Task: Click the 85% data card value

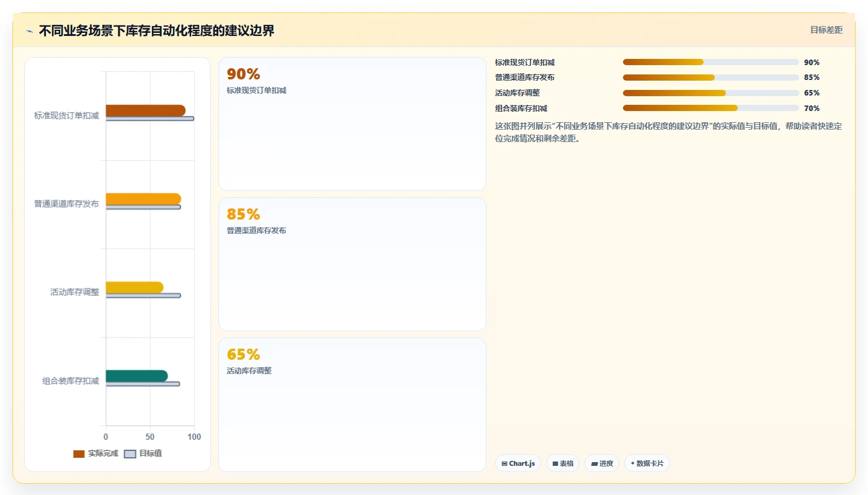Action: coord(243,215)
